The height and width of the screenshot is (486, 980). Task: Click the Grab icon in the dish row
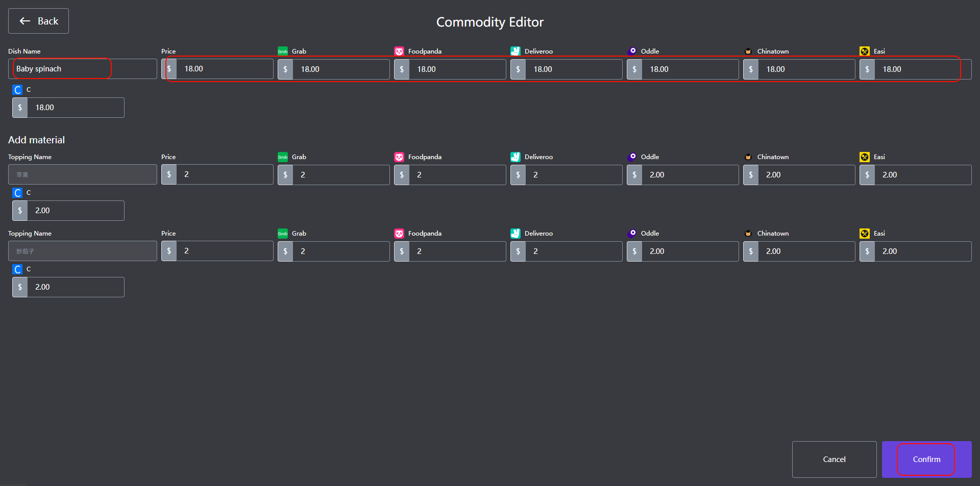coord(282,52)
